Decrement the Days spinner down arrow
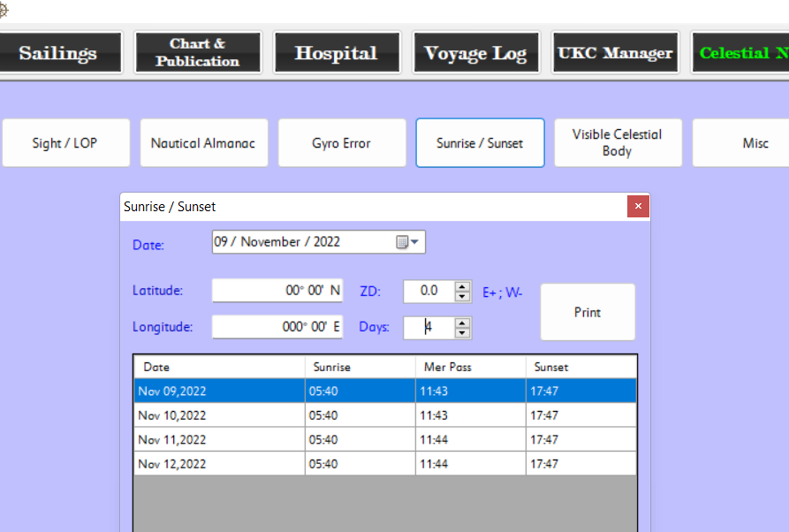The image size is (789, 532). pyautogui.click(x=462, y=333)
